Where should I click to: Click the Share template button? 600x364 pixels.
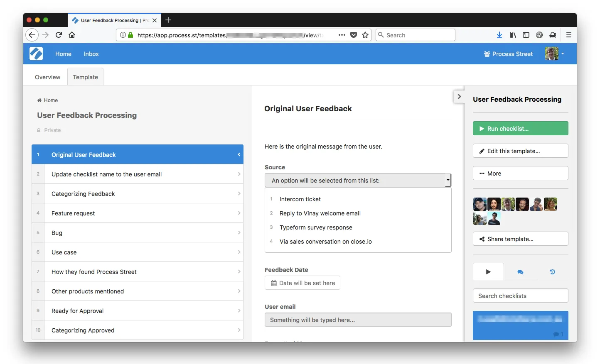point(520,239)
